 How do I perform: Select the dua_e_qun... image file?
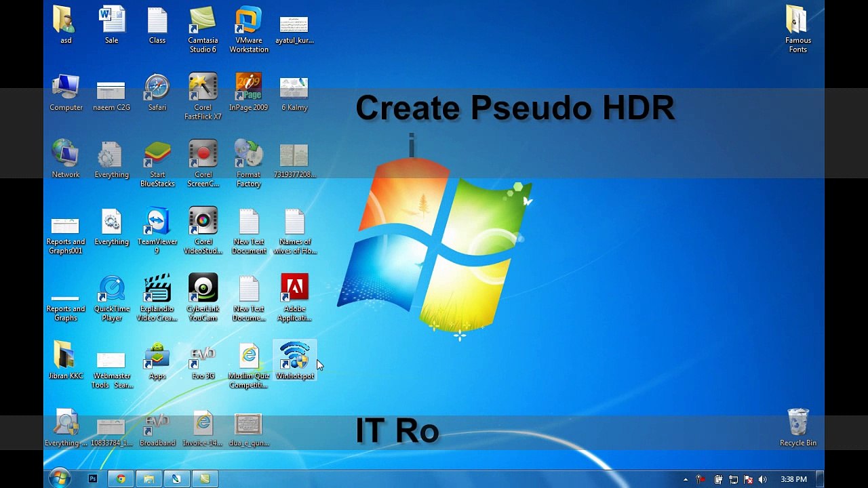249,429
